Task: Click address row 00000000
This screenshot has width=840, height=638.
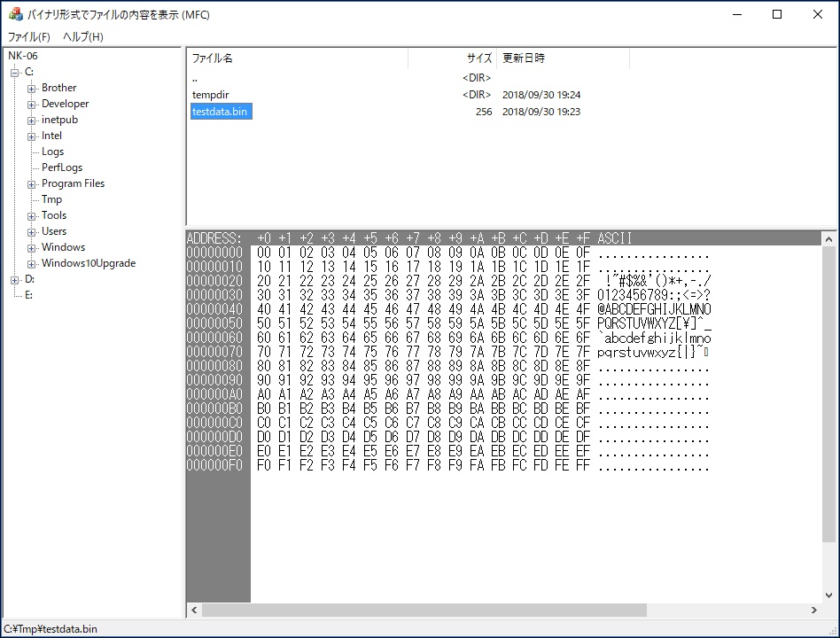Action: (214, 253)
